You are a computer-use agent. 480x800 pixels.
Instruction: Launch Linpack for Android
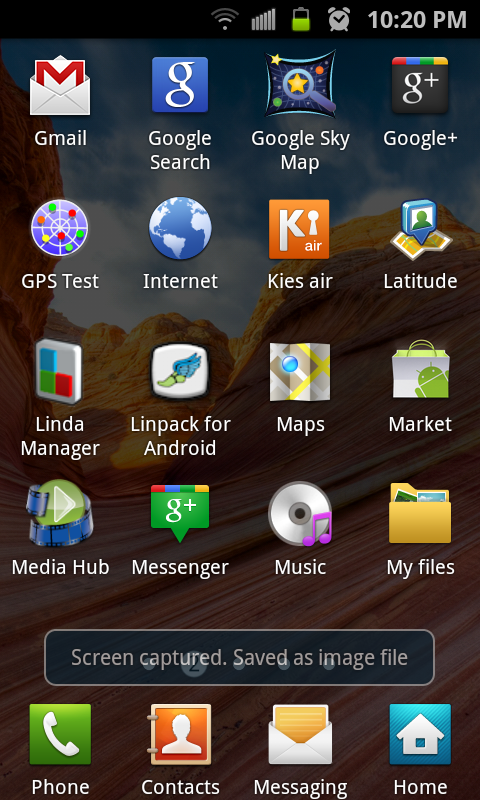[180, 371]
